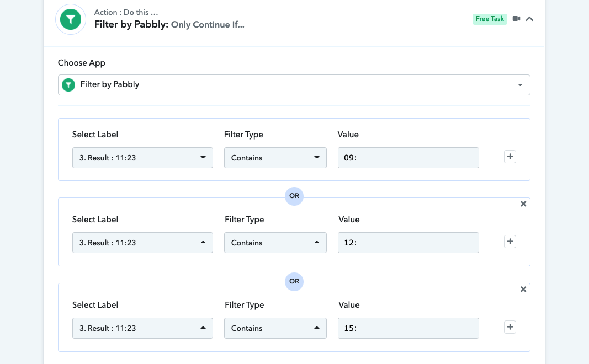Click the 'Filter by Pabbly: Only Continue If...' title
Screen dimensions: 589x364
coord(169,24)
